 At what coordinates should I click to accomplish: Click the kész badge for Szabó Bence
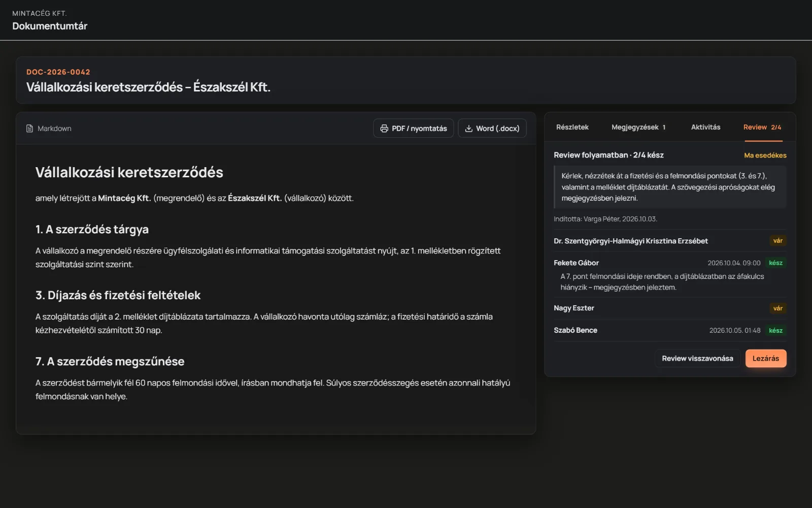pos(776,330)
